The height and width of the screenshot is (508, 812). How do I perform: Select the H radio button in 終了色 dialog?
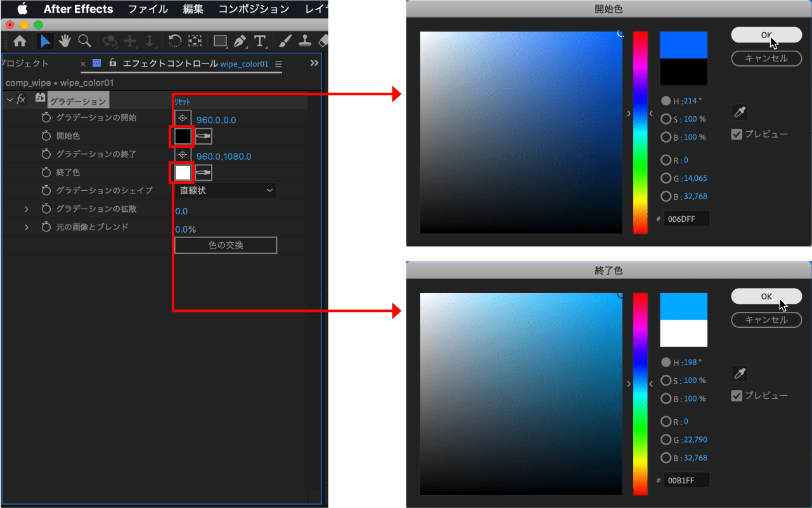[666, 362]
